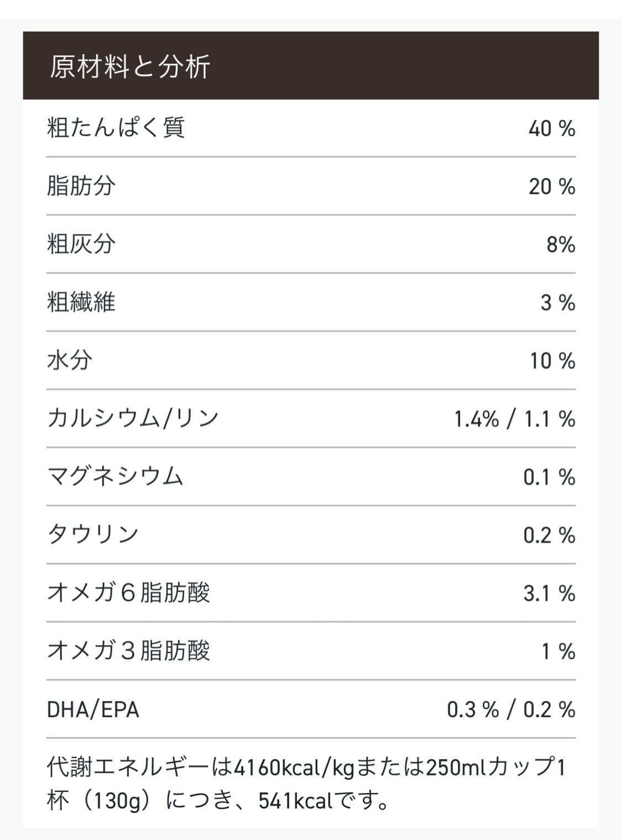Click the 1.4% / 1.1 % value
The image size is (622, 840).
514,419
